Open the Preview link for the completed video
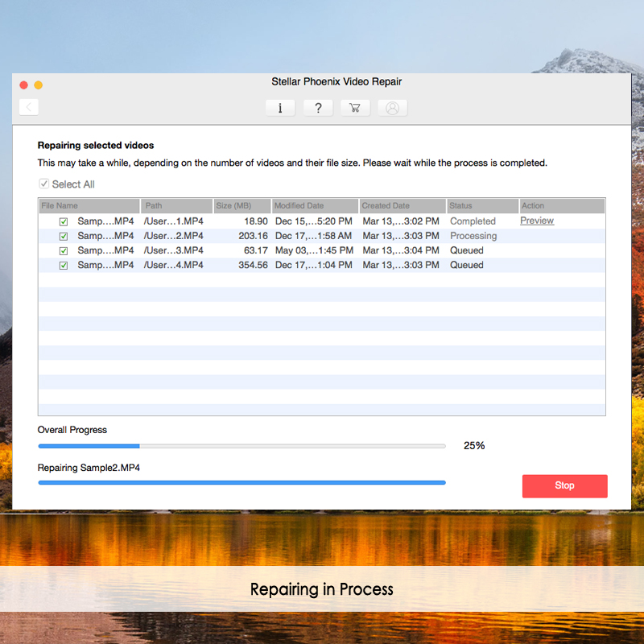 (537, 221)
